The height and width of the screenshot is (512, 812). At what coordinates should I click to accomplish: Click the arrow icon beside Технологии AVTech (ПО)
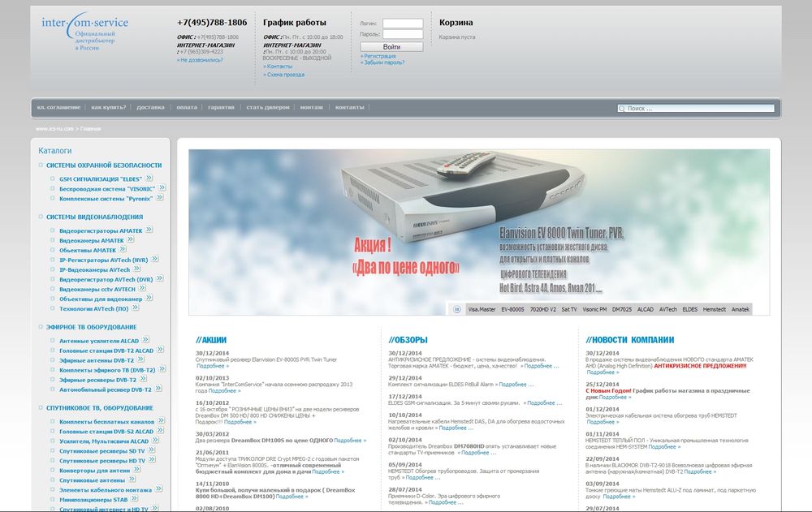point(135,308)
